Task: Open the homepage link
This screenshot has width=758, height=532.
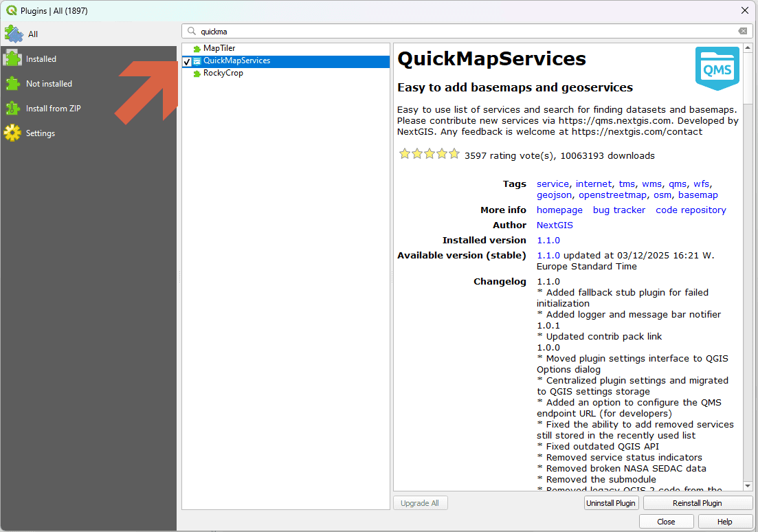Action: (559, 210)
